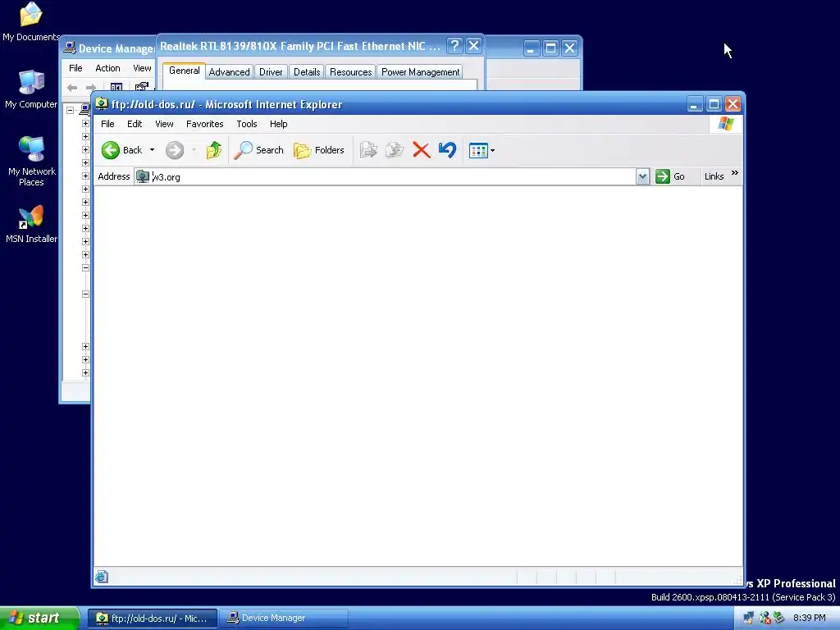Click the Device Manager back arrow icon
This screenshot has width=840, height=630.
(72, 87)
